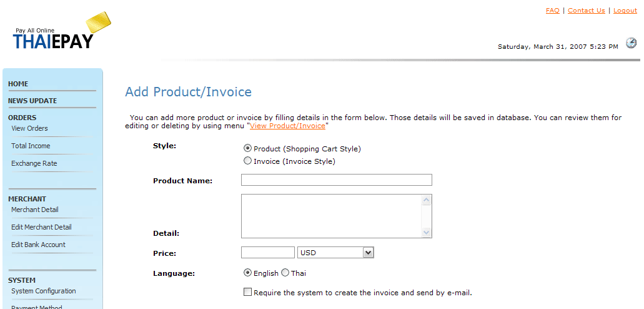
Task: Open Edit Bank Account in sidebar
Action: [38, 245]
